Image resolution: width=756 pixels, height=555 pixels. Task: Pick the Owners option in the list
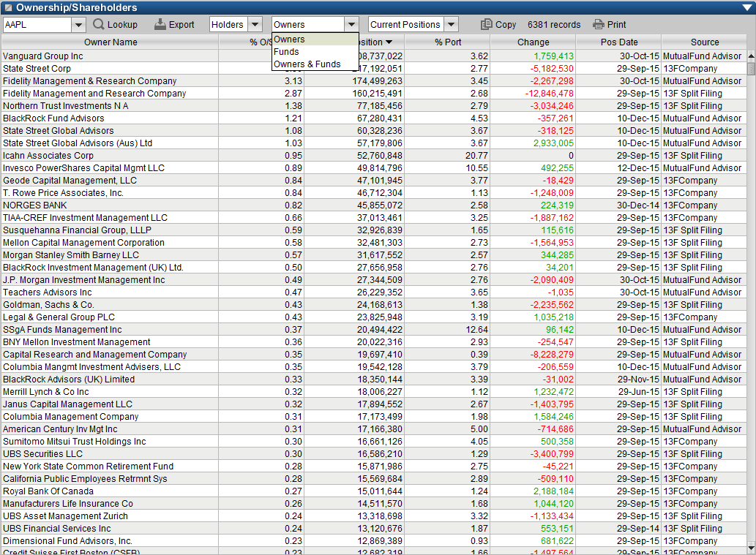coord(289,39)
